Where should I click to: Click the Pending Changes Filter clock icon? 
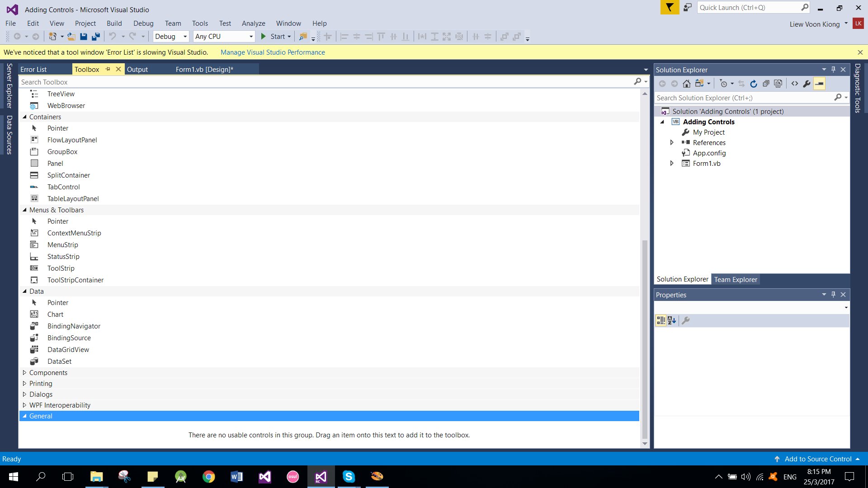click(x=724, y=84)
